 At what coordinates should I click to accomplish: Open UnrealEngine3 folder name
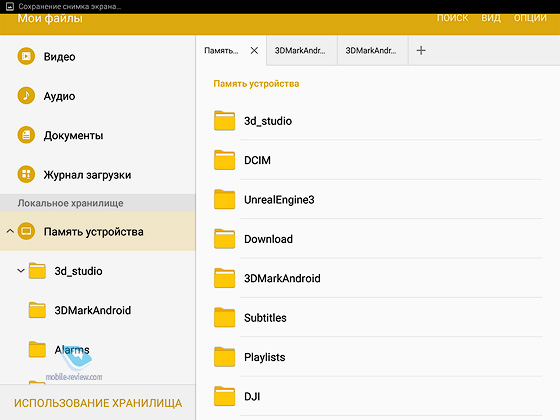point(279,200)
